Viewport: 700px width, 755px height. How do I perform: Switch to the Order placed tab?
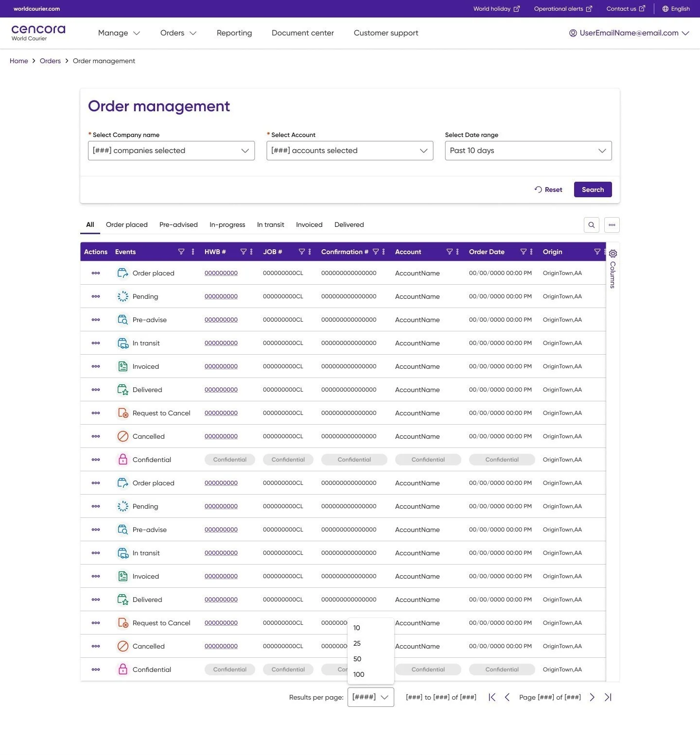pos(127,225)
